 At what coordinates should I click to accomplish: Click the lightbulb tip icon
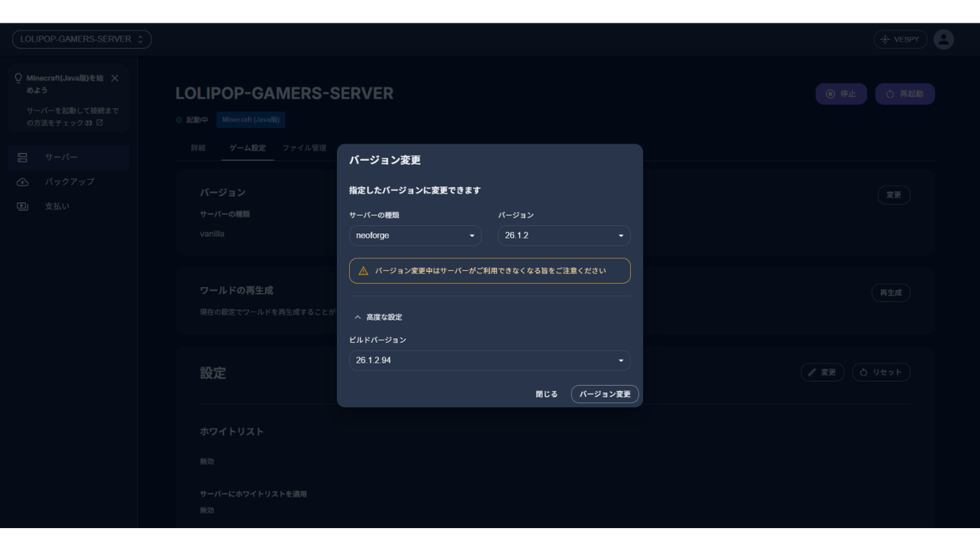(19, 78)
